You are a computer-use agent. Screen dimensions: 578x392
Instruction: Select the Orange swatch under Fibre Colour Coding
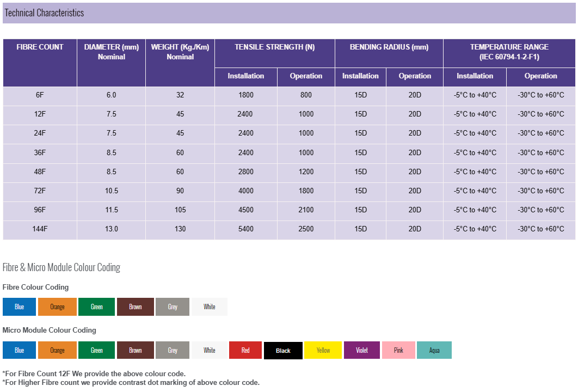click(57, 307)
